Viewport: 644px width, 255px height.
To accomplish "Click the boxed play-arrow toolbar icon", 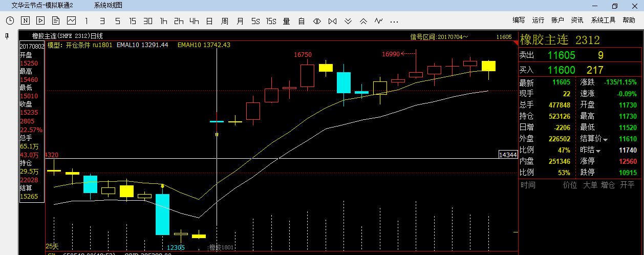I will (x=40, y=21).
